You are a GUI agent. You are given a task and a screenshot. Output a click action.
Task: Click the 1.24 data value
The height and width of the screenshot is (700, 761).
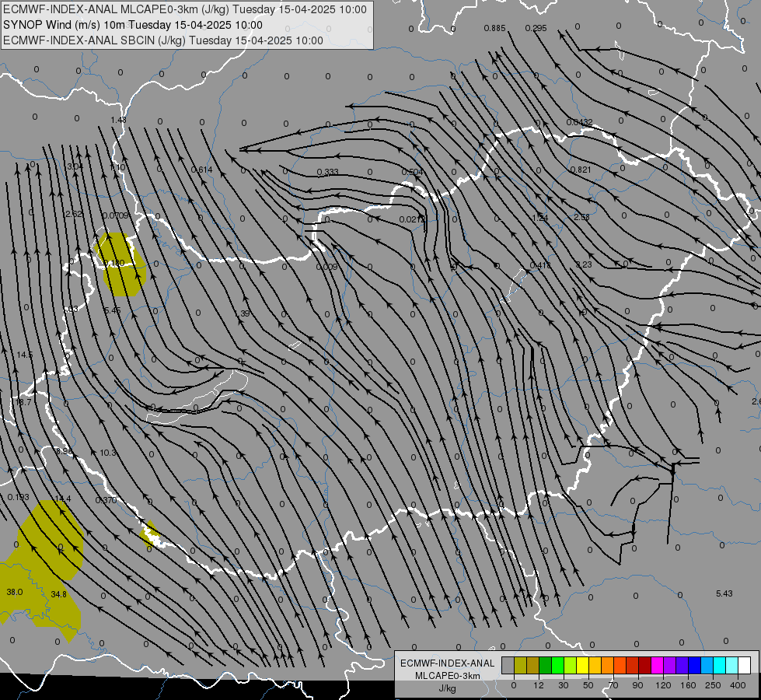pos(540,218)
